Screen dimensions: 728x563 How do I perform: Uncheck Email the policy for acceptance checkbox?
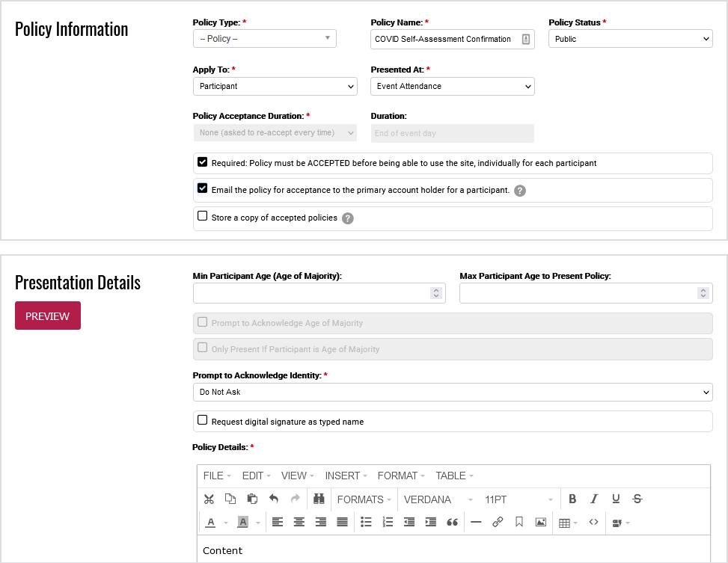point(202,188)
